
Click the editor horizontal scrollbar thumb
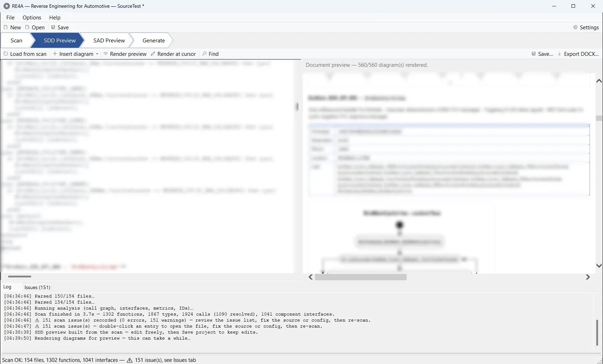tap(20, 276)
